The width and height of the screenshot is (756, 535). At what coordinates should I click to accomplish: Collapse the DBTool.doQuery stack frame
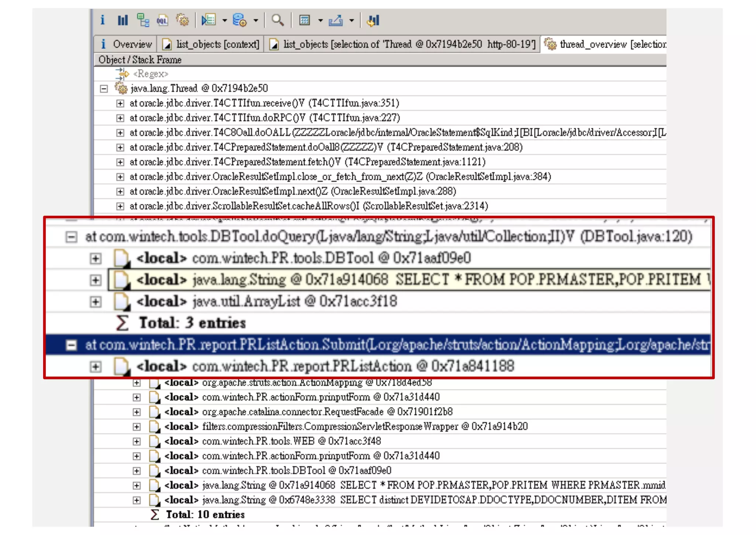coord(71,237)
